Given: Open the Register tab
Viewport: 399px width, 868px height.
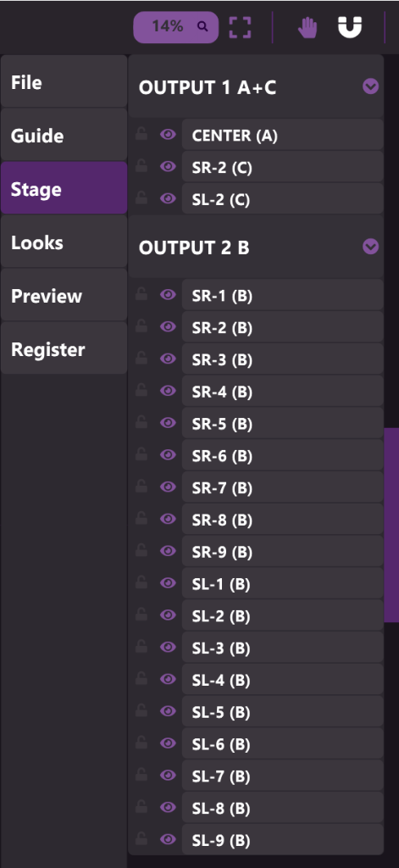Looking at the screenshot, I should point(64,349).
